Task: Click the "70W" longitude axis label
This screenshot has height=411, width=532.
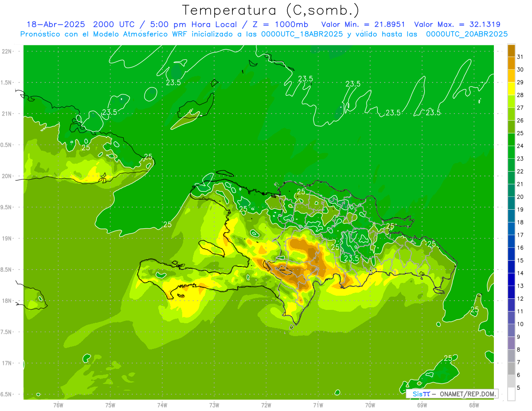Action: coord(370,405)
